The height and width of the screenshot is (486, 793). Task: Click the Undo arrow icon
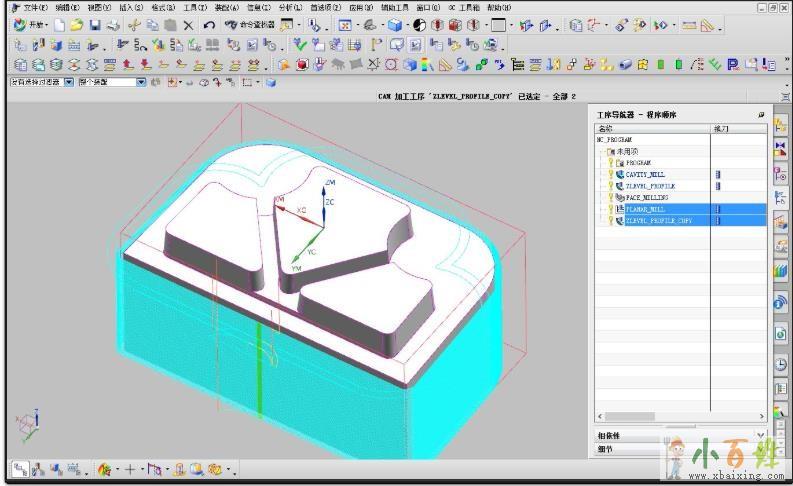point(208,25)
